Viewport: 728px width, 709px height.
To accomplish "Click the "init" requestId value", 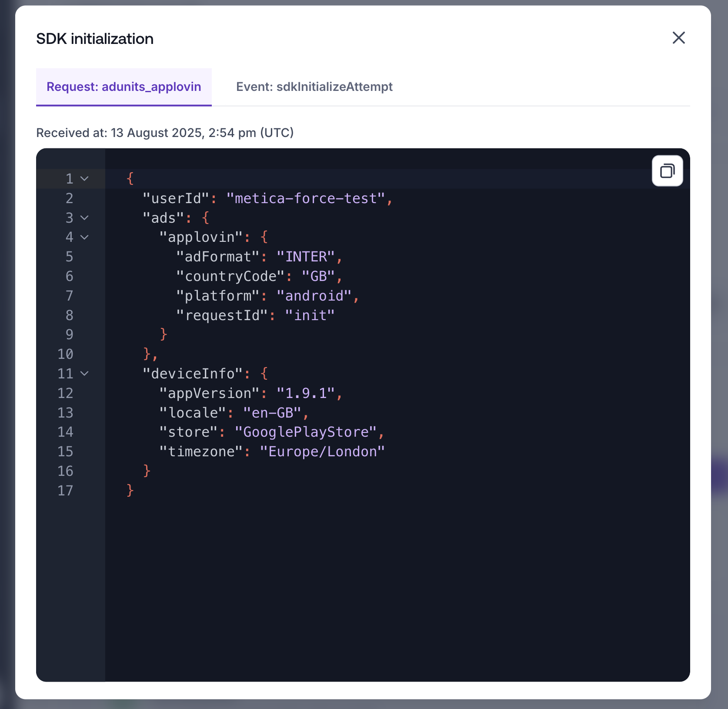I will 310,315.
